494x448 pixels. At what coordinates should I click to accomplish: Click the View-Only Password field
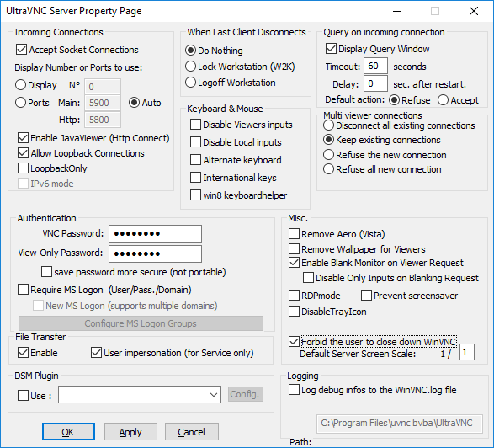(156, 253)
